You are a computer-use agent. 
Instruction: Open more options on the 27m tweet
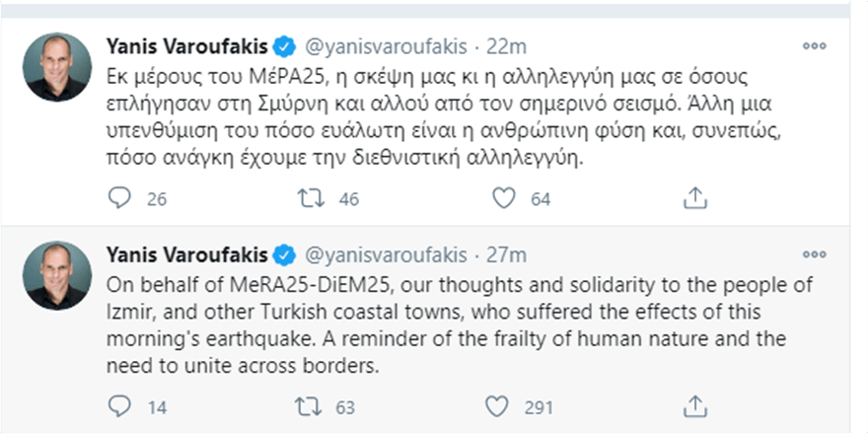(x=814, y=255)
